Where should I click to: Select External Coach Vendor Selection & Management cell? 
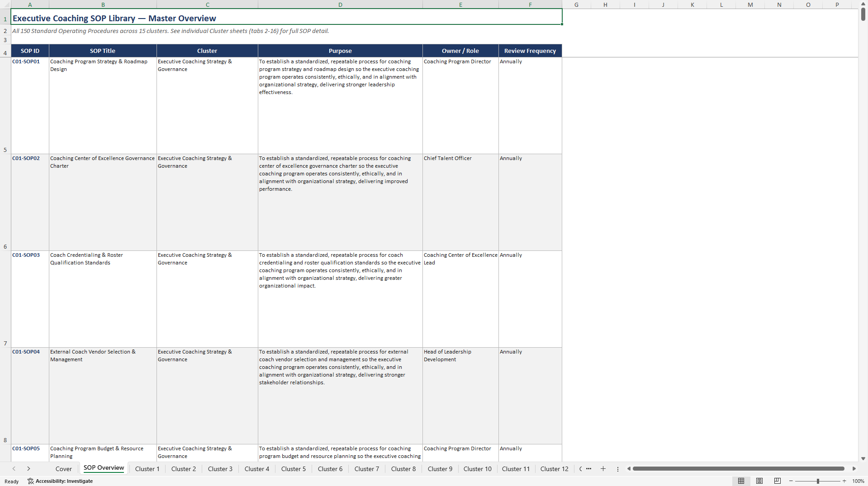103,396
